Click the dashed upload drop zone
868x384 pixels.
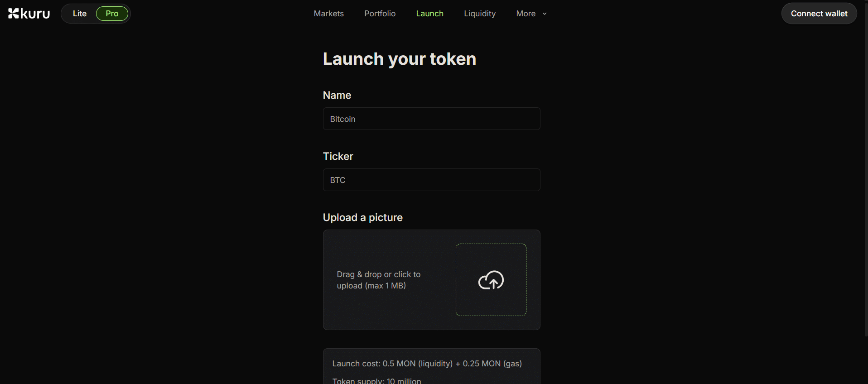[x=491, y=280]
